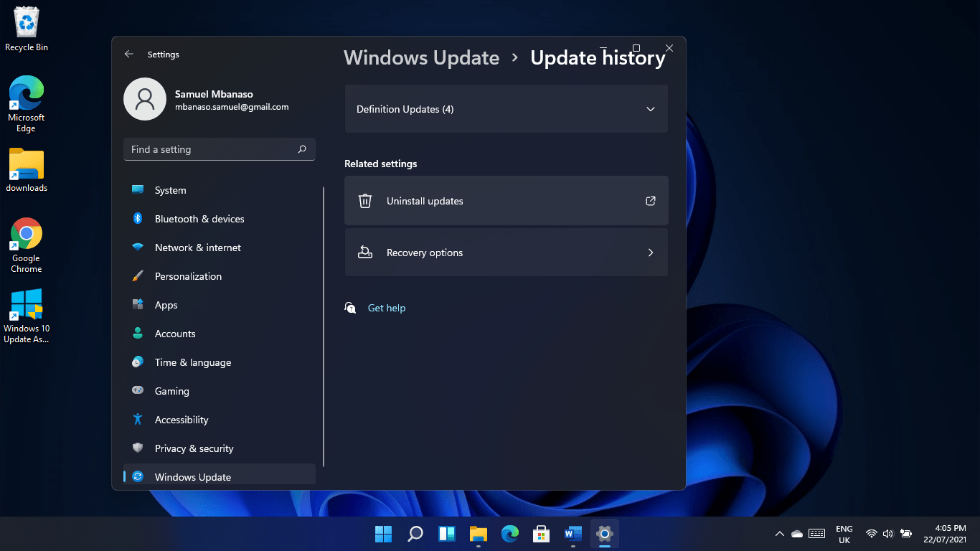Open Personalization settings
The height and width of the screenshot is (551, 980).
click(x=188, y=276)
